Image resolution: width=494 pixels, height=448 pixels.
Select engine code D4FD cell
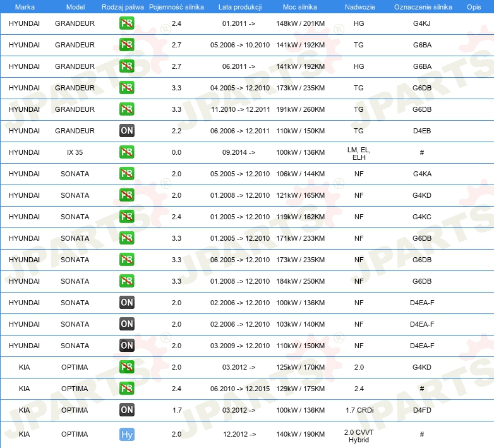422,410
